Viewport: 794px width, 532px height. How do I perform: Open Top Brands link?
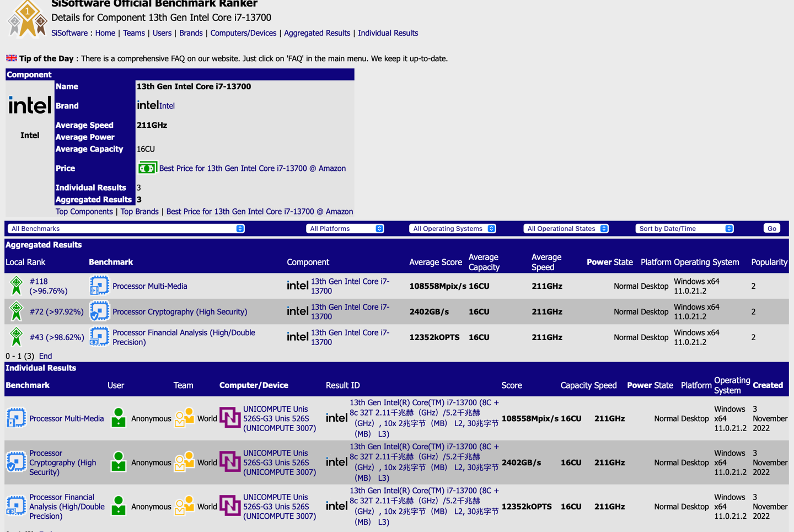140,212
